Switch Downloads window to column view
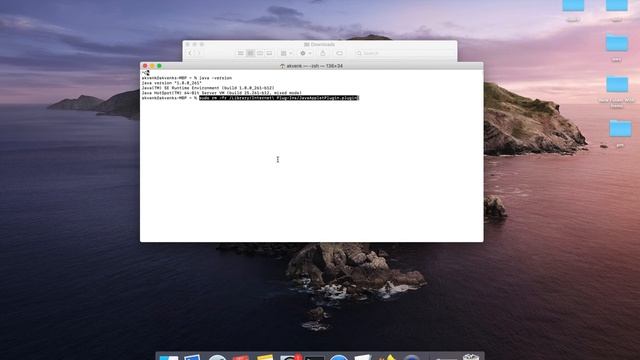This screenshot has width=640, height=360. [x=260, y=53]
